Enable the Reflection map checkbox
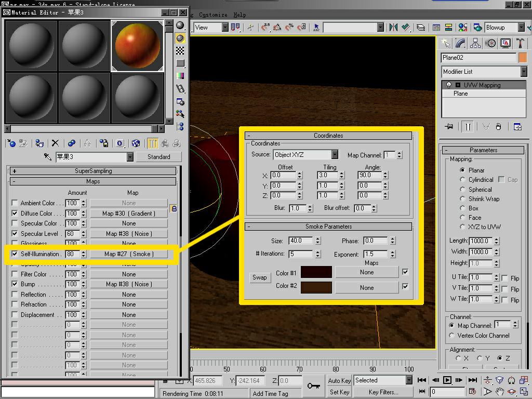Viewport: 532px width, 399px height. (15, 295)
